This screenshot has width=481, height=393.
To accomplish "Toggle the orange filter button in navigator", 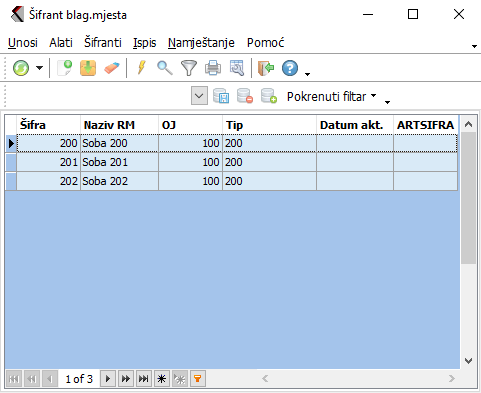I will coord(198,379).
